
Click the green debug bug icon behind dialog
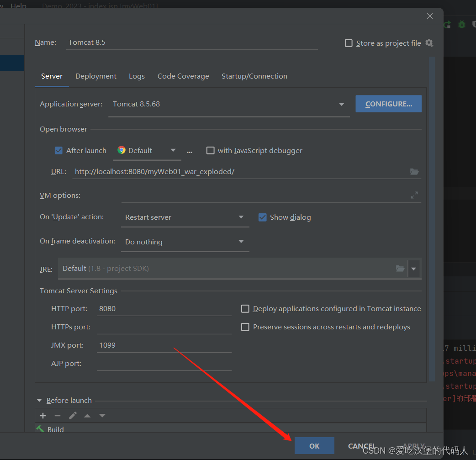pyautogui.click(x=461, y=24)
